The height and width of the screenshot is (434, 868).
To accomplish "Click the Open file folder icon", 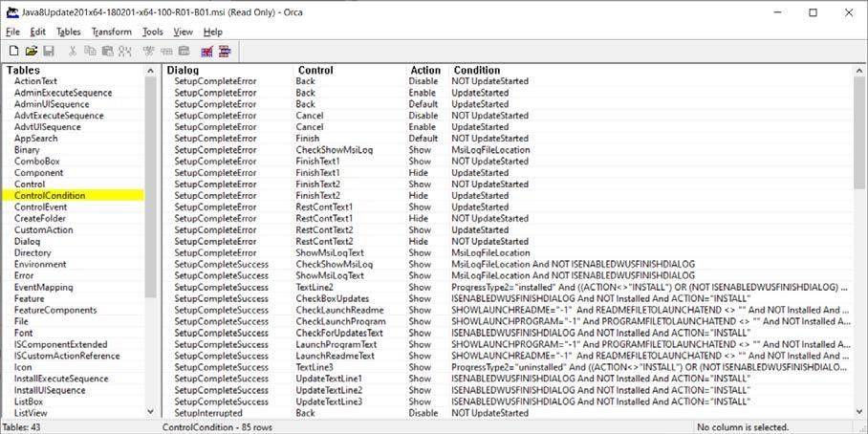I will click(x=31, y=52).
